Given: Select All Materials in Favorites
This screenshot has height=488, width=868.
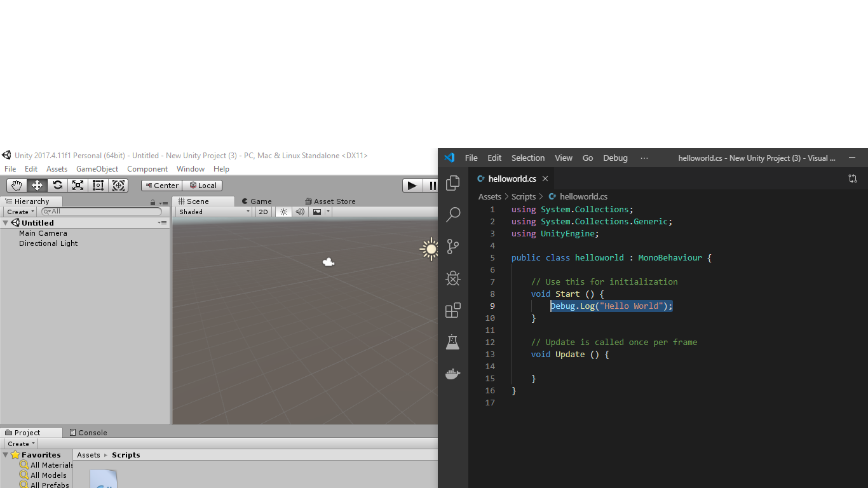Looking at the screenshot, I should click(46, 465).
